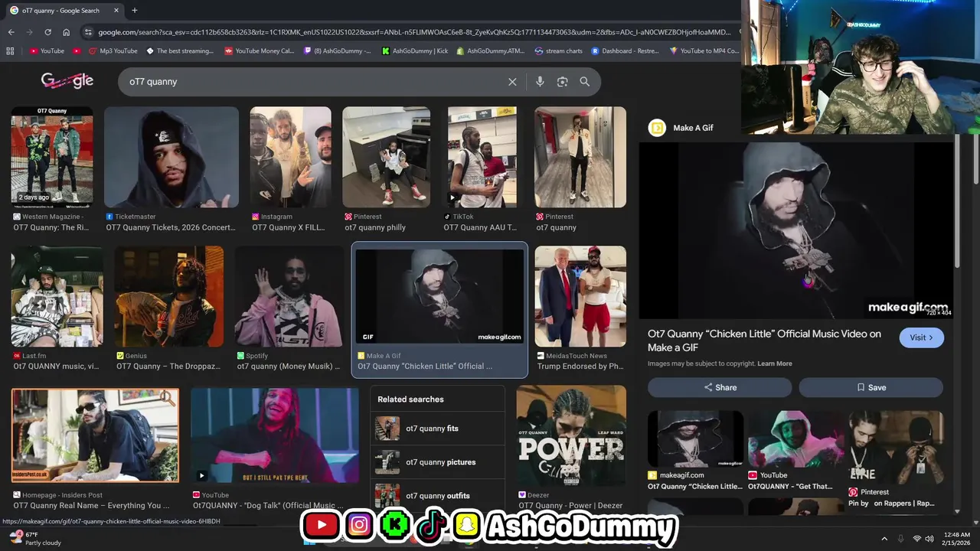
Task: Open YouTube Dog Talk video thumbnail
Action: 275,436
